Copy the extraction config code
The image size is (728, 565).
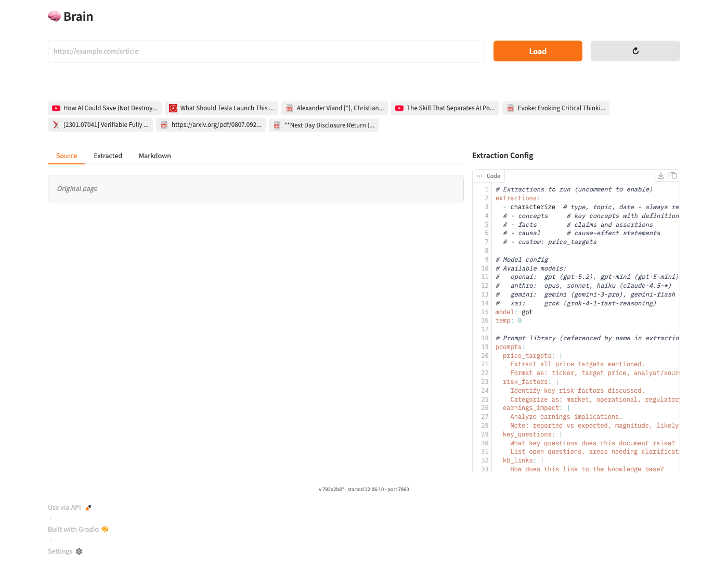(x=673, y=175)
